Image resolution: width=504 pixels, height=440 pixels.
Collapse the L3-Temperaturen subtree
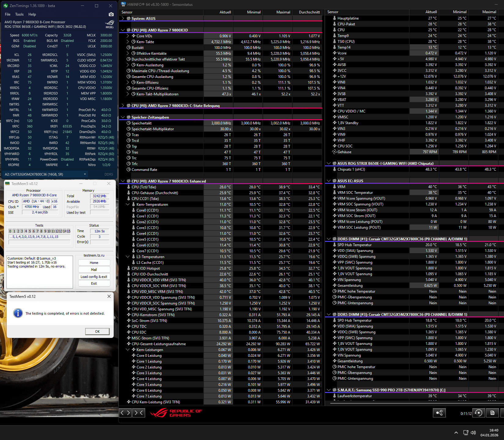pos(128,257)
